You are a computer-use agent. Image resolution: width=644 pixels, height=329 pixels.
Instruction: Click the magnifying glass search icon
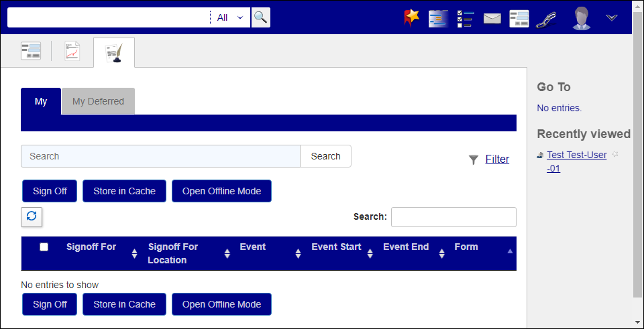[260, 17]
